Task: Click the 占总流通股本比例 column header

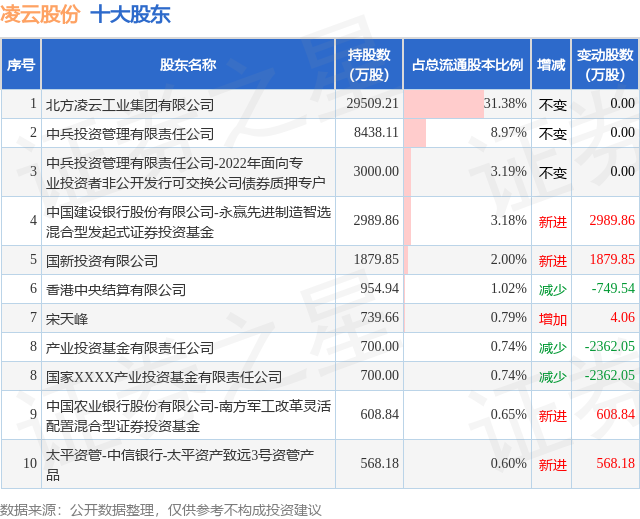Action: point(467,64)
